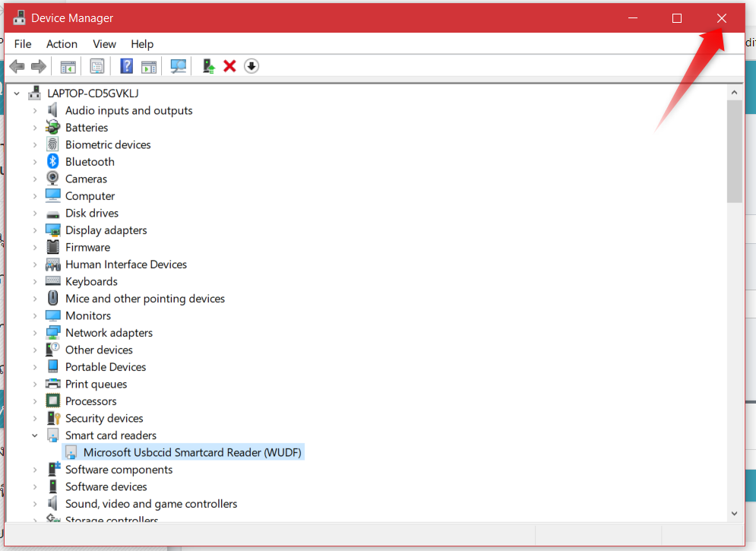This screenshot has height=551, width=756.
Task: Select the Print queues label
Action: pos(96,384)
